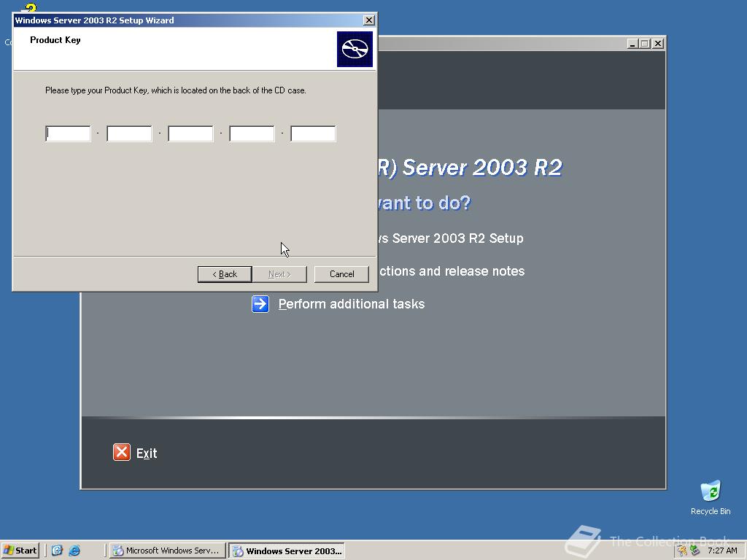Image resolution: width=747 pixels, height=560 pixels.
Task: Click the Server 2003 R2 Setup link
Action: 451,238
